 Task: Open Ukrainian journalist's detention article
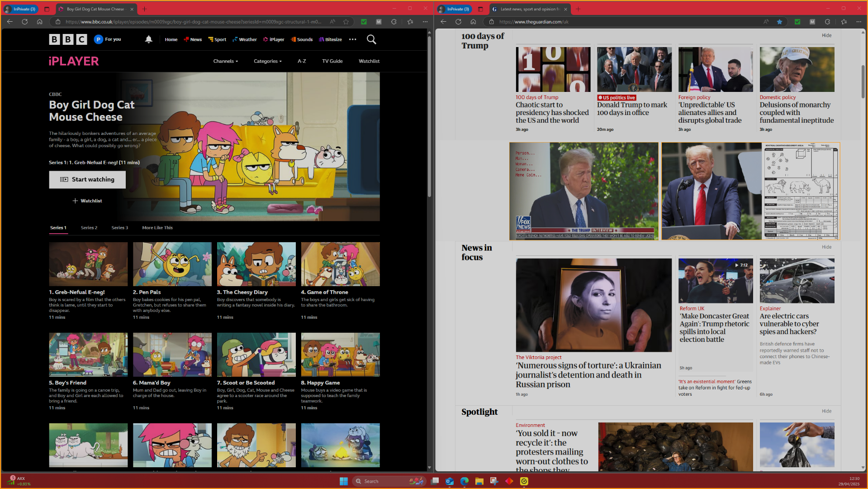(588, 375)
